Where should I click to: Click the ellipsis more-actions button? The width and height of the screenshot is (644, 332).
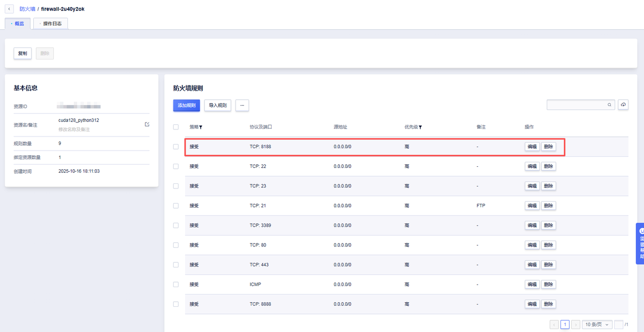tap(242, 105)
